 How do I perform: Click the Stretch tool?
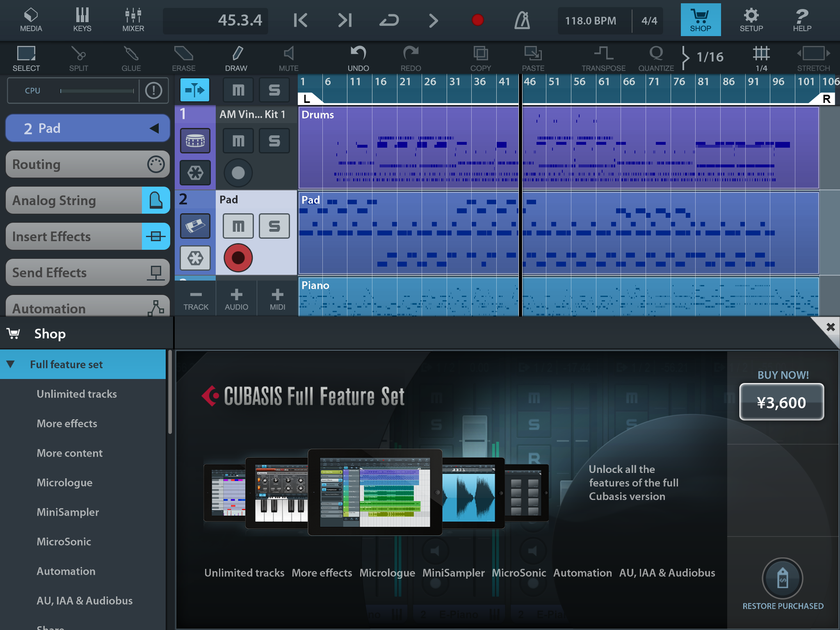coord(814,58)
